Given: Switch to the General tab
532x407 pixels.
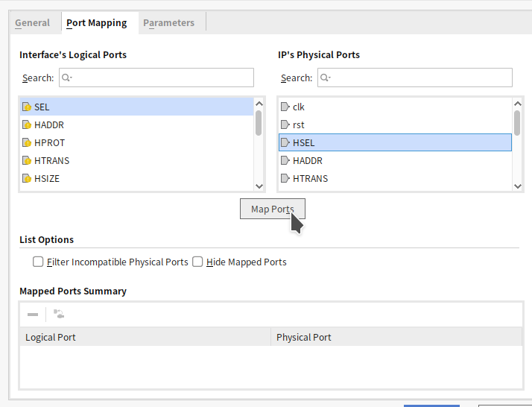Looking at the screenshot, I should point(32,22).
